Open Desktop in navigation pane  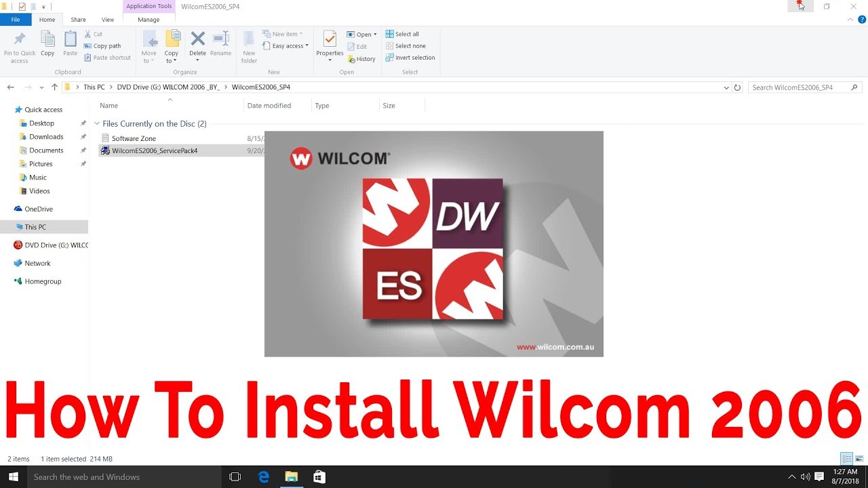pyautogui.click(x=41, y=123)
